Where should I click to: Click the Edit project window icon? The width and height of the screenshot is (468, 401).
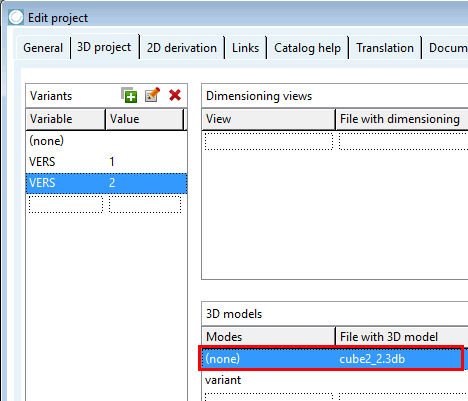pos(16,17)
